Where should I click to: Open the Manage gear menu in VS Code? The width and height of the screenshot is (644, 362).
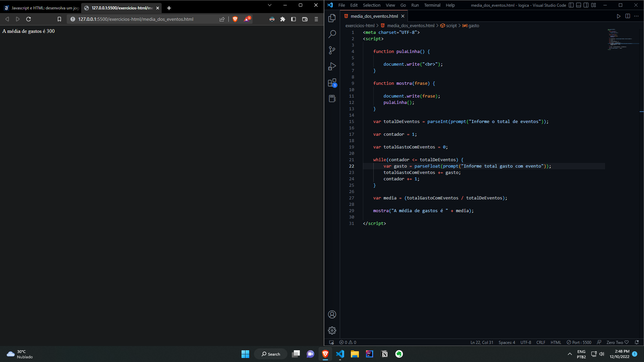332,330
